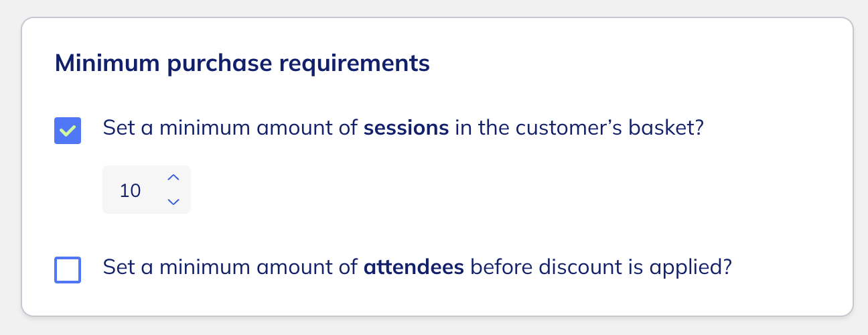Enable the minimum attendees checkbox
Image resolution: width=868 pixels, height=335 pixels.
click(68, 270)
